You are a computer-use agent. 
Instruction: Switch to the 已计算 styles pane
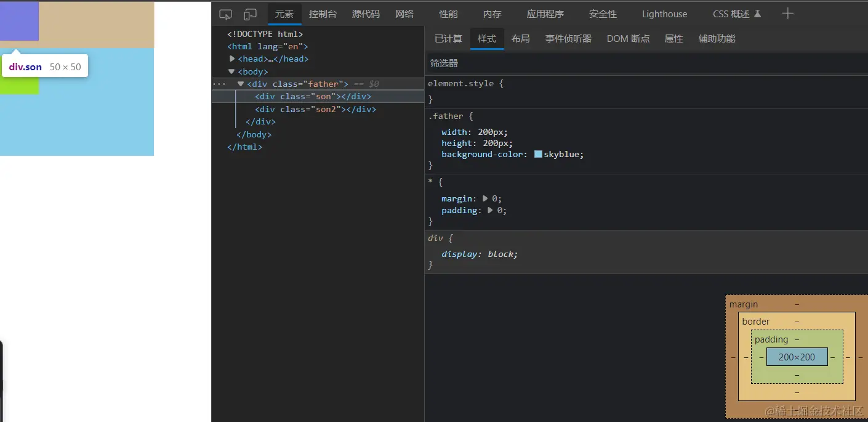[x=448, y=39]
